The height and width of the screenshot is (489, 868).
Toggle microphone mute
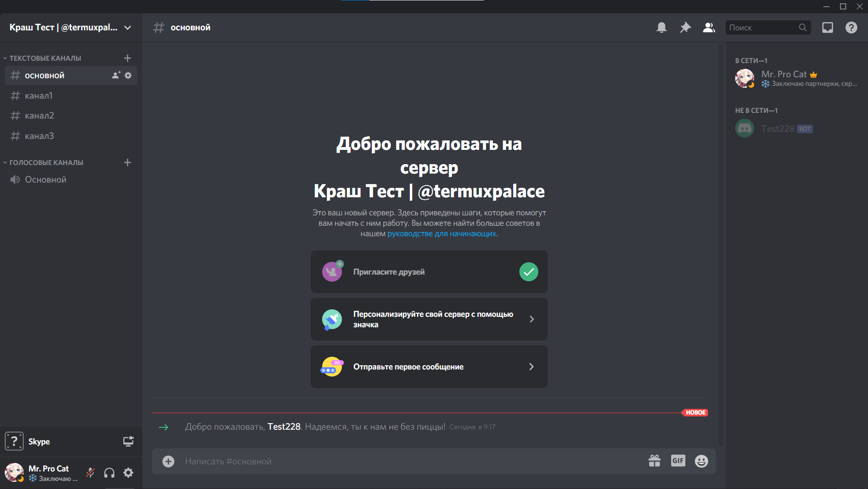tap(90, 472)
